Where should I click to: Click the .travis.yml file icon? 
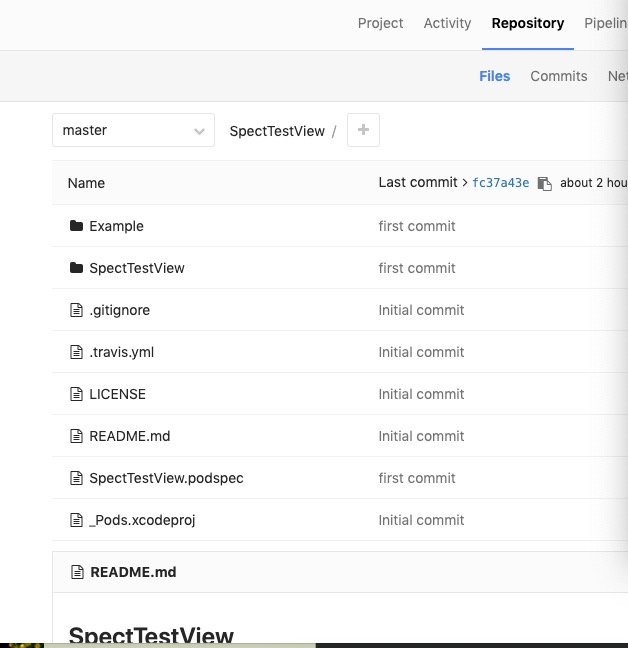point(76,352)
